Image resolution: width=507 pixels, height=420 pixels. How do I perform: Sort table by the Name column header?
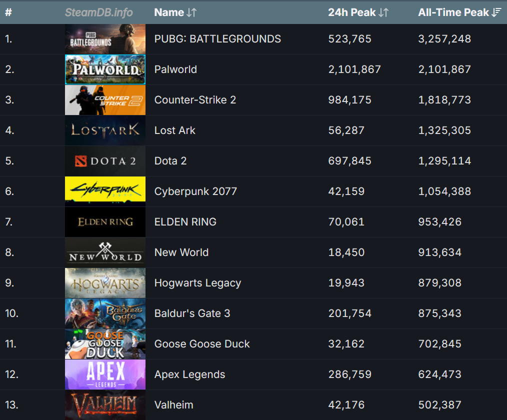point(175,12)
